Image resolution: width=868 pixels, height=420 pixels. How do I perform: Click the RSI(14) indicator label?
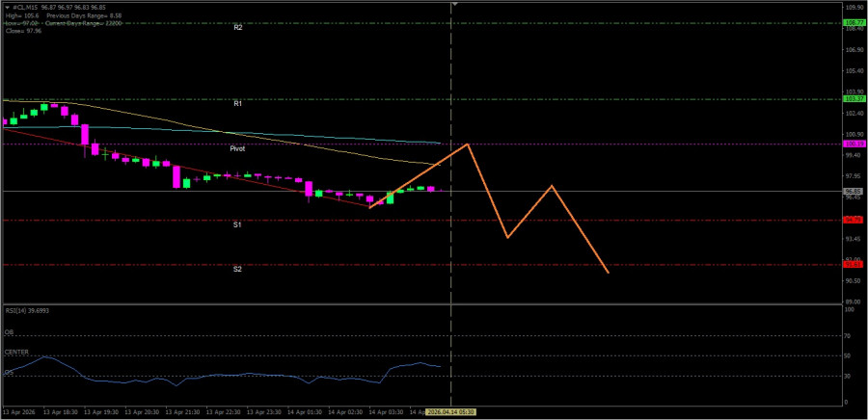click(x=26, y=311)
